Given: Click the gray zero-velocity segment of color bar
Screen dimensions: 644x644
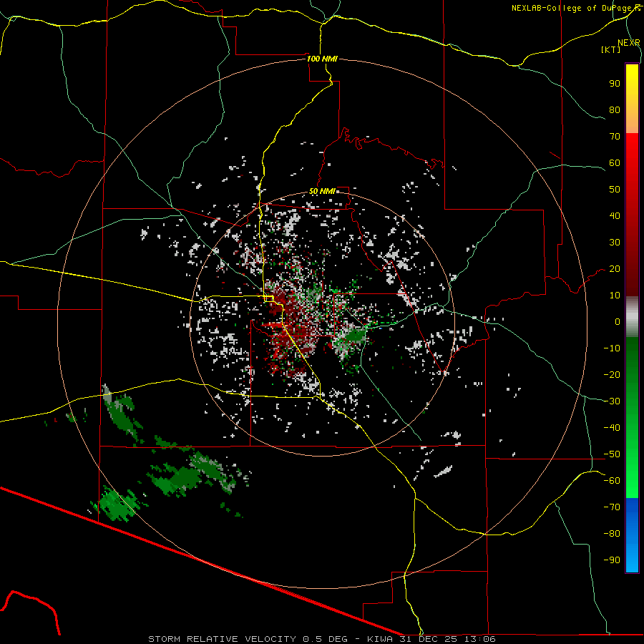Looking at the screenshot, I should [x=632, y=317].
